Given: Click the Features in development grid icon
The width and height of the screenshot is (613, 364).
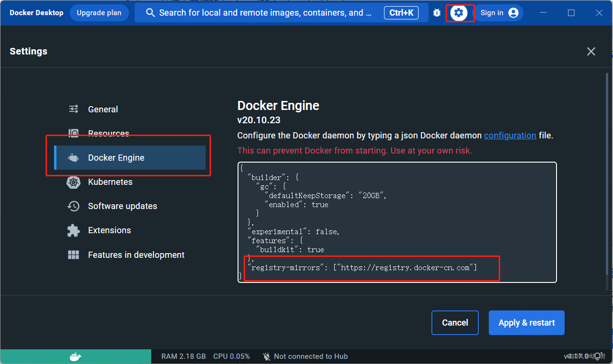Looking at the screenshot, I should click(x=73, y=255).
